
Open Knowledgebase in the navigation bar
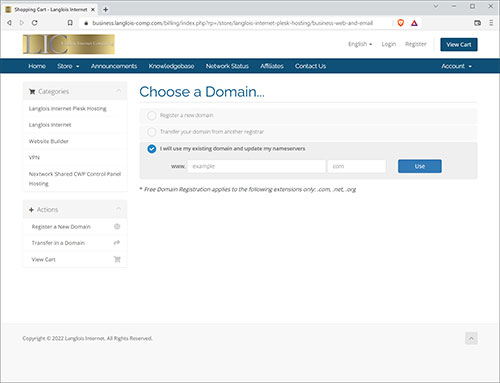tap(171, 66)
